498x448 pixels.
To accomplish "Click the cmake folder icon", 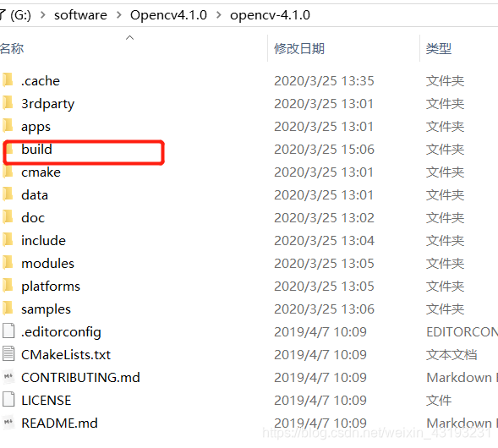I will click(8, 172).
